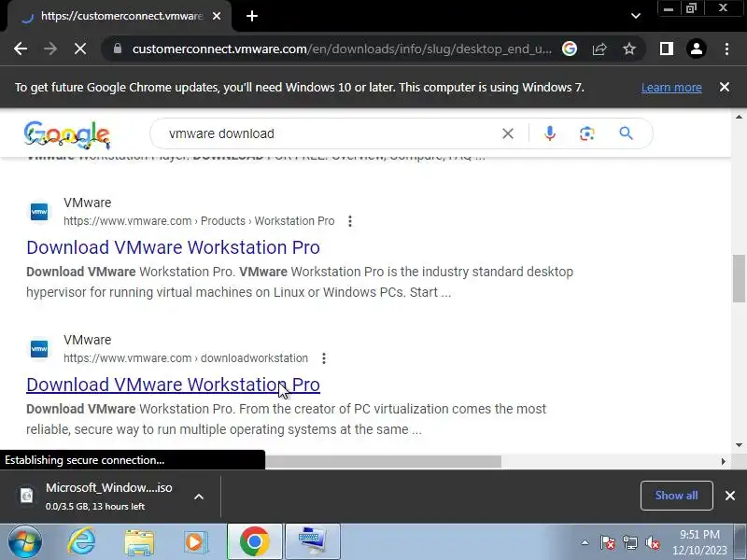Click the address bar URL
747x560 pixels.
(x=342, y=49)
